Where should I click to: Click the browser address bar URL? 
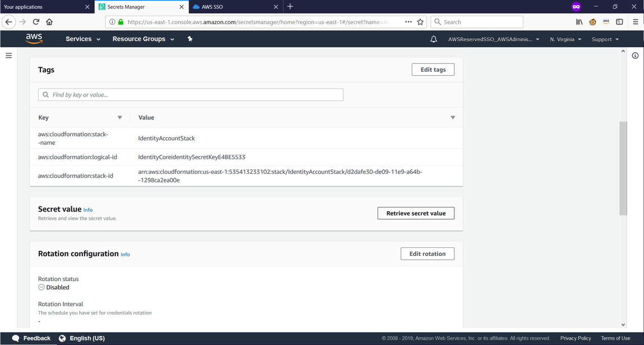pyautogui.click(x=257, y=22)
